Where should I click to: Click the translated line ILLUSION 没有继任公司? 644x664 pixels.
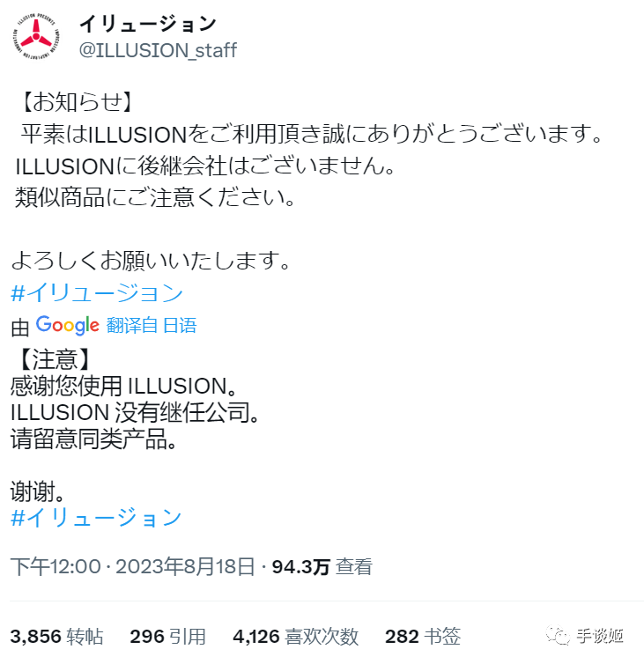click(x=136, y=412)
